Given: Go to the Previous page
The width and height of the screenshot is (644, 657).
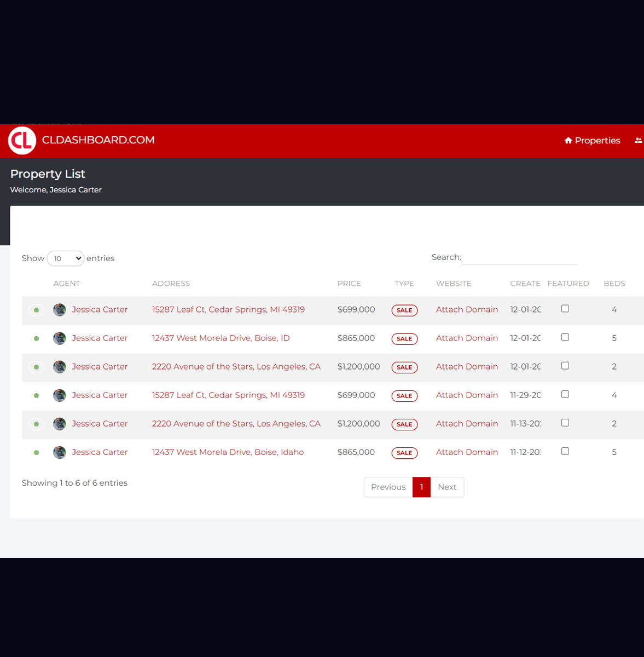Looking at the screenshot, I should coord(388,487).
